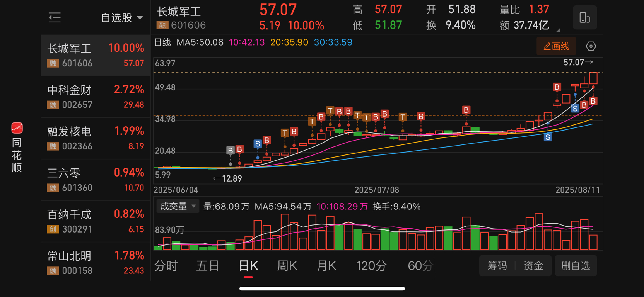Select 中科金财 in the watchlist
The width and height of the screenshot is (644, 297).
(x=96, y=97)
